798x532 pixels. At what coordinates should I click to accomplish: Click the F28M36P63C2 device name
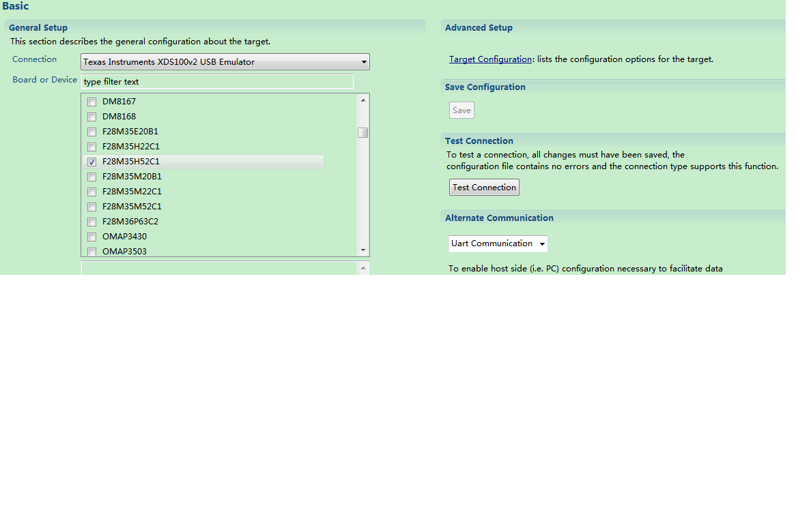click(x=130, y=222)
